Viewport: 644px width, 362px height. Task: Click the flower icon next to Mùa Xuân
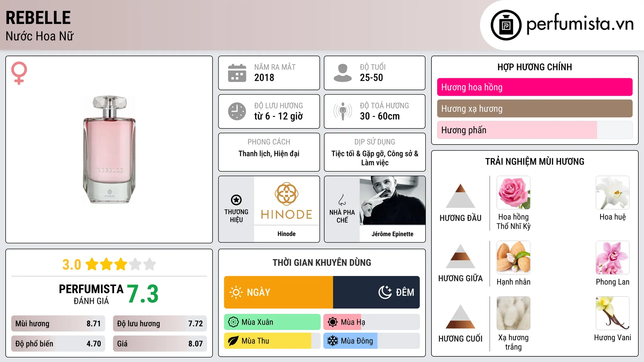pyautogui.click(x=233, y=322)
